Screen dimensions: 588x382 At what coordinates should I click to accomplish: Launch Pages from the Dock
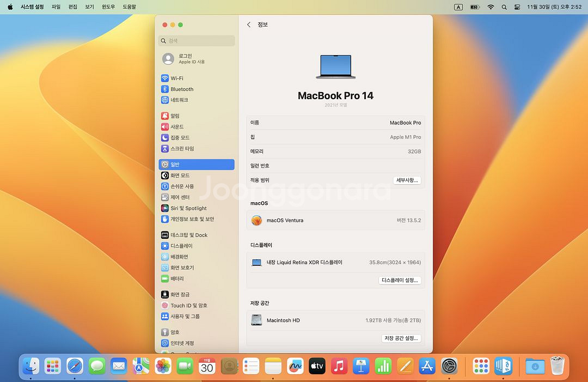click(405, 366)
